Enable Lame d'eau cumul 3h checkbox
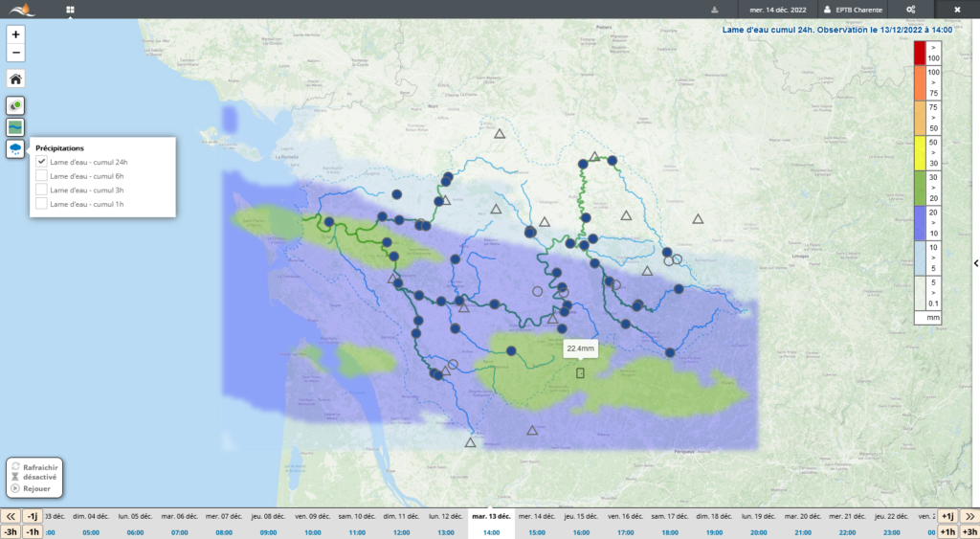 coord(41,190)
